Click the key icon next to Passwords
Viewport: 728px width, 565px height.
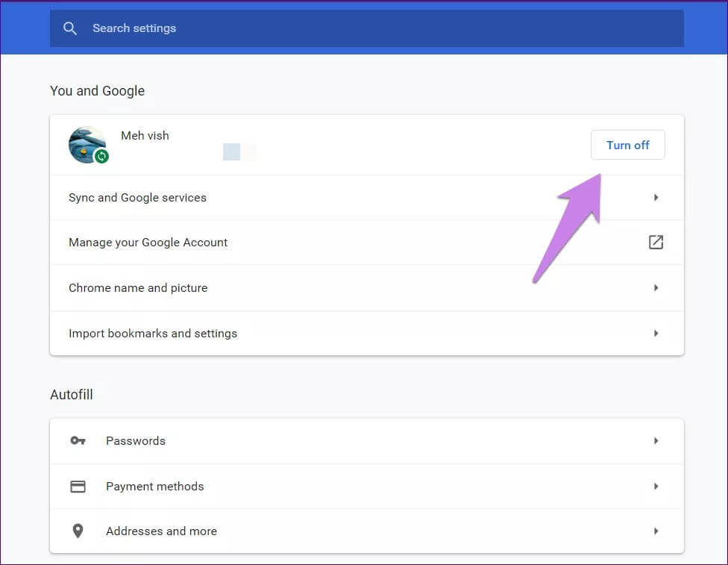click(x=78, y=441)
